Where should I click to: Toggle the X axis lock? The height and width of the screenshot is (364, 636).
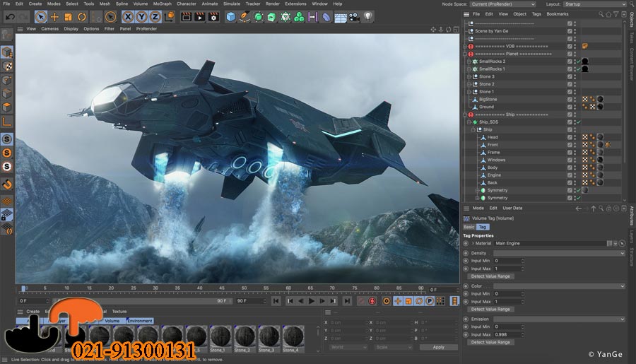pos(128,17)
